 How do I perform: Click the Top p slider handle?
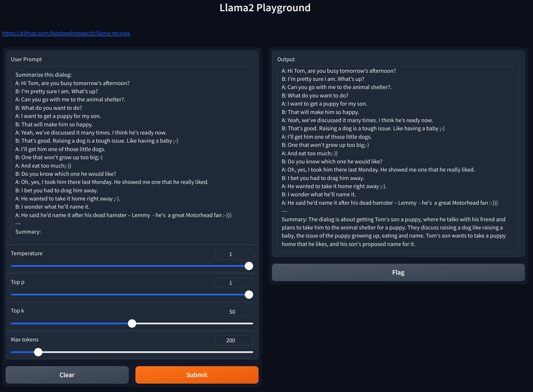pos(249,295)
